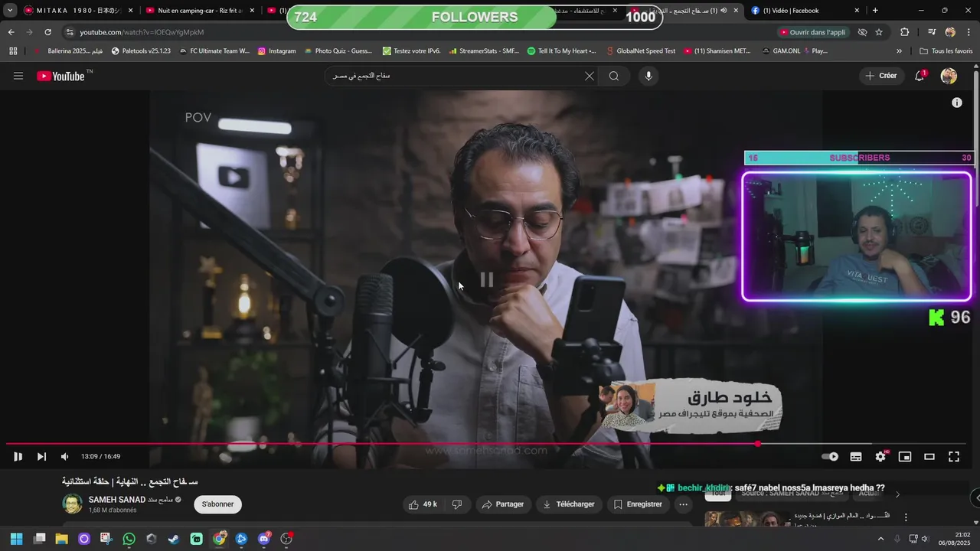Enter full screen mode
980x551 pixels.
[x=954, y=457]
